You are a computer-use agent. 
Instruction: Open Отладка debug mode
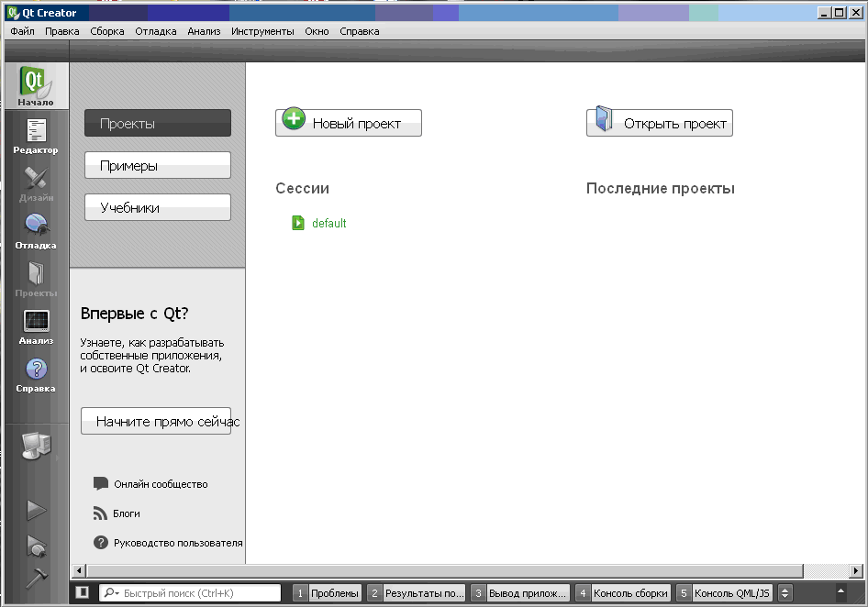pyautogui.click(x=36, y=232)
